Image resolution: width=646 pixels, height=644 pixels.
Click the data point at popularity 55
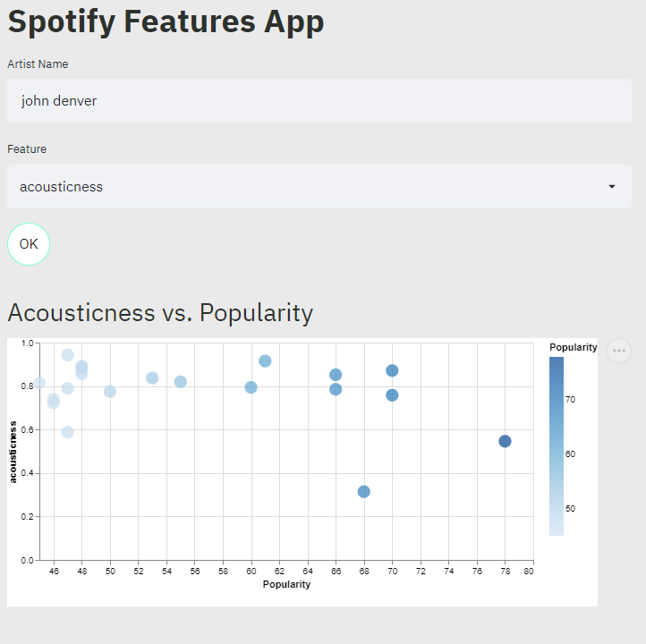[x=181, y=381]
